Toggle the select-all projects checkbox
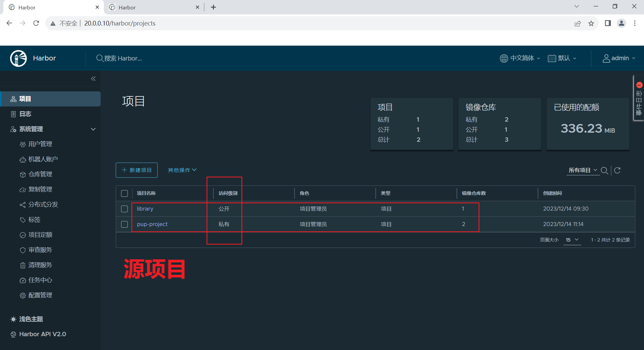644x350 pixels. click(124, 193)
